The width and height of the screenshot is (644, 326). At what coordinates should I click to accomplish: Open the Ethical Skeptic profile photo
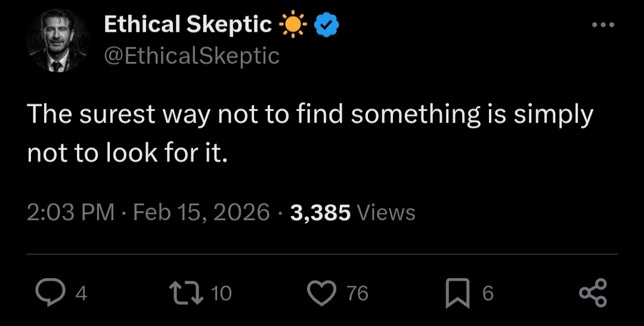pos(58,42)
